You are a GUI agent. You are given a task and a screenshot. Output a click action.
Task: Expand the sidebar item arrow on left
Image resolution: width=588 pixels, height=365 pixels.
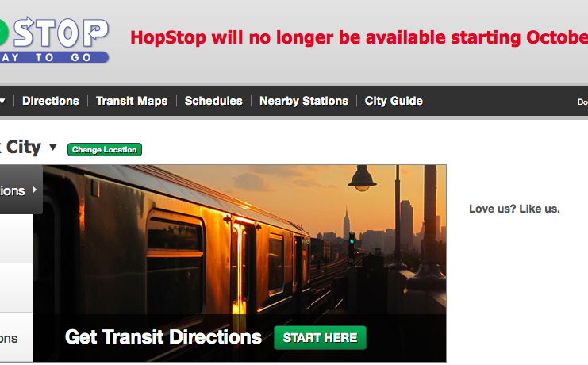point(34,190)
